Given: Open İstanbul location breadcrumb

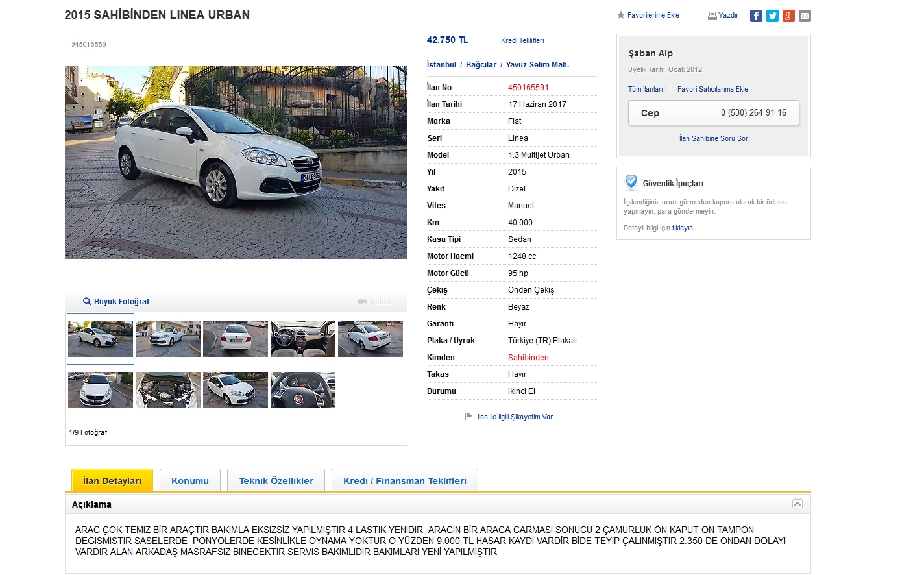Looking at the screenshot, I should coord(441,65).
